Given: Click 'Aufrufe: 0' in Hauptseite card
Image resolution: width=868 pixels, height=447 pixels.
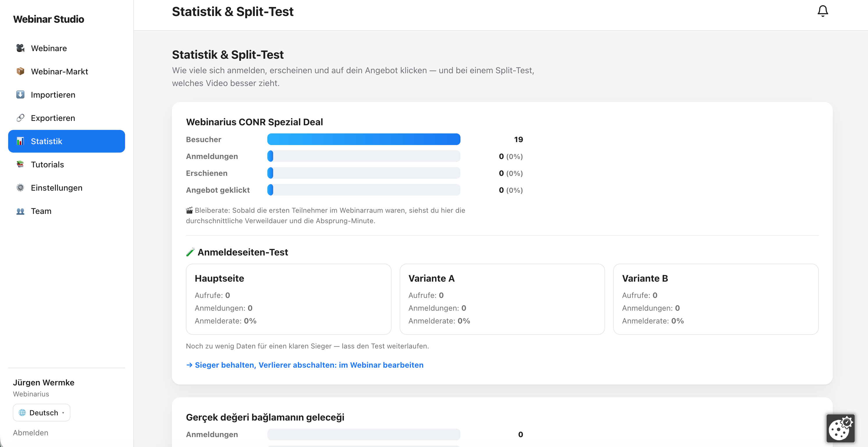Looking at the screenshot, I should (x=212, y=295).
